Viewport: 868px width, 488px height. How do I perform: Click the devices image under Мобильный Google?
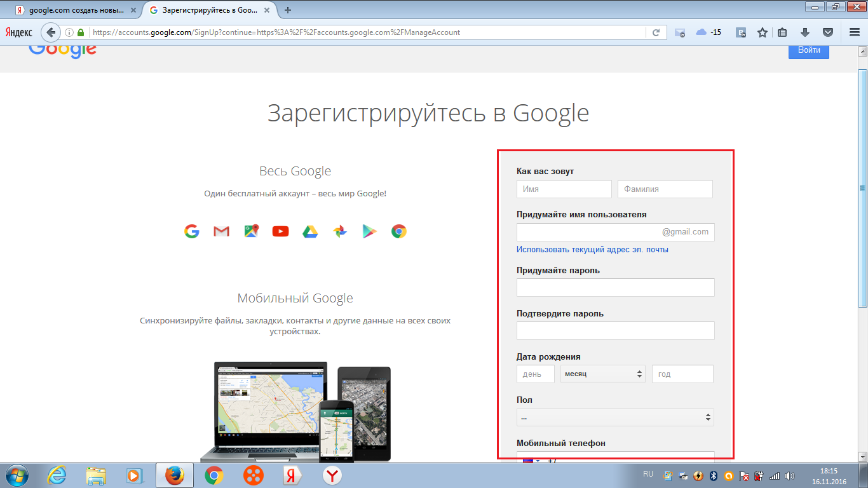pos(295,411)
